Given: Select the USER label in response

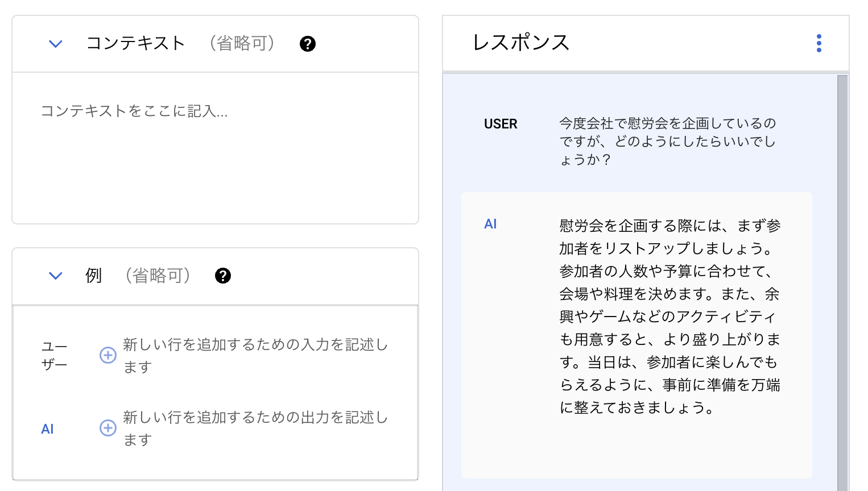Looking at the screenshot, I should click(501, 124).
